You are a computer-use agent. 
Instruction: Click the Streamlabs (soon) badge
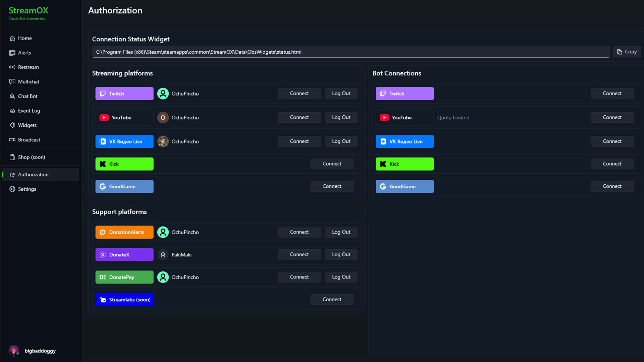point(124,300)
